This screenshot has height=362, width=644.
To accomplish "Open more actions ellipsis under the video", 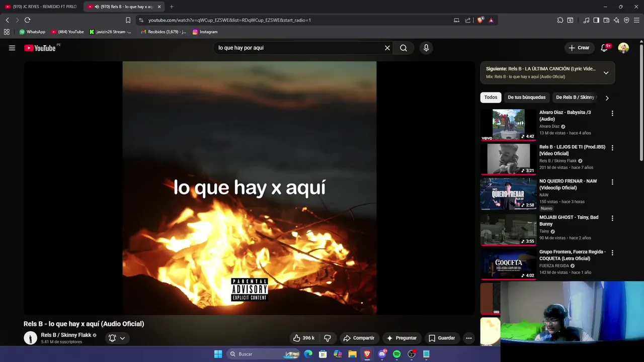I will [469, 338].
